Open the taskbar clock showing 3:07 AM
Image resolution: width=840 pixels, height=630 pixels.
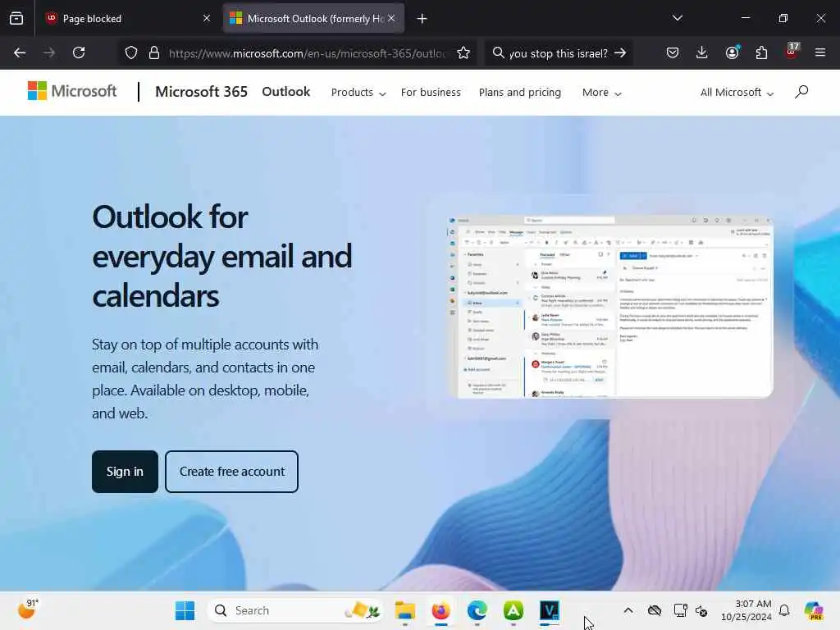[746, 610]
